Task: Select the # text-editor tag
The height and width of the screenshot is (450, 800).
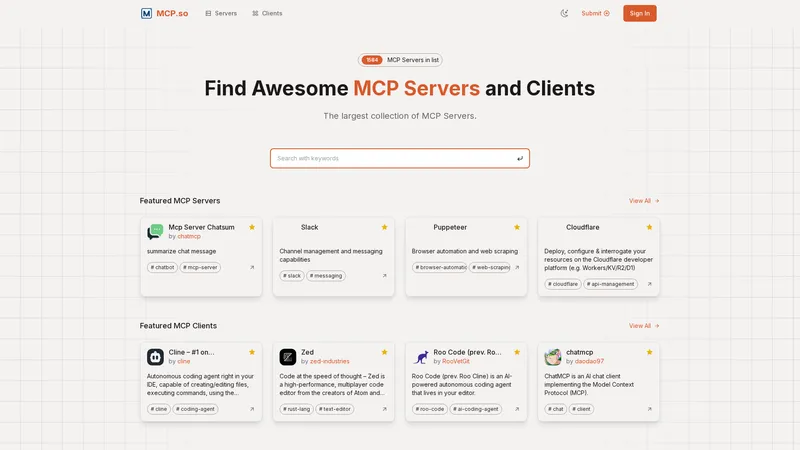Action: click(335, 409)
